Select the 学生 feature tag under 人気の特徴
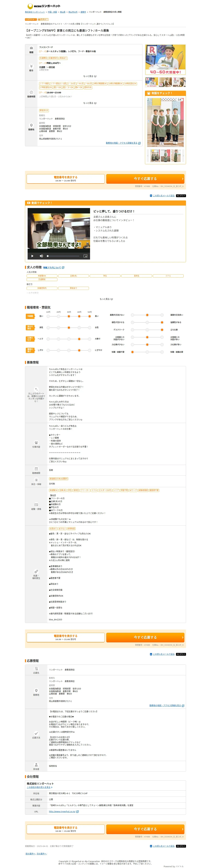211x868 pixels. click(105, 276)
